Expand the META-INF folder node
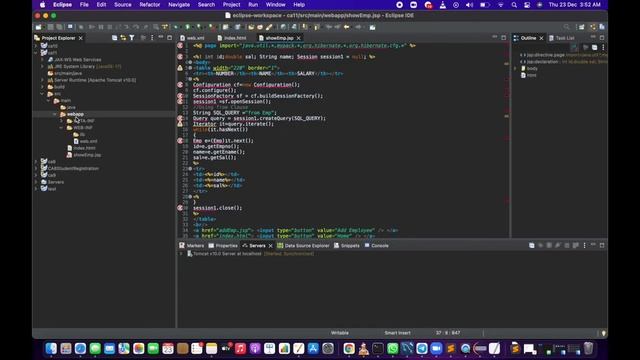Screen dimensions: 640x360 pyautogui.click(x=62, y=121)
